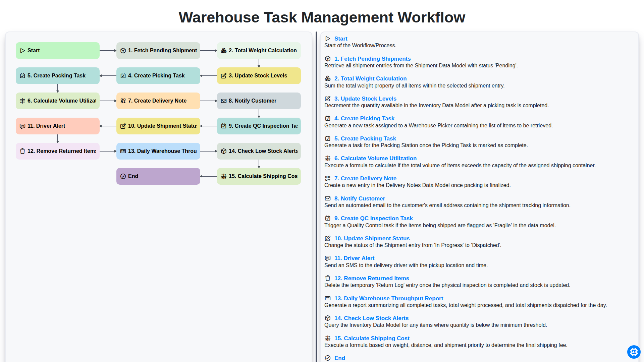644x362 pixels.
Task: Click description starting 'Change the status of the Shipment'
Action: point(413,245)
